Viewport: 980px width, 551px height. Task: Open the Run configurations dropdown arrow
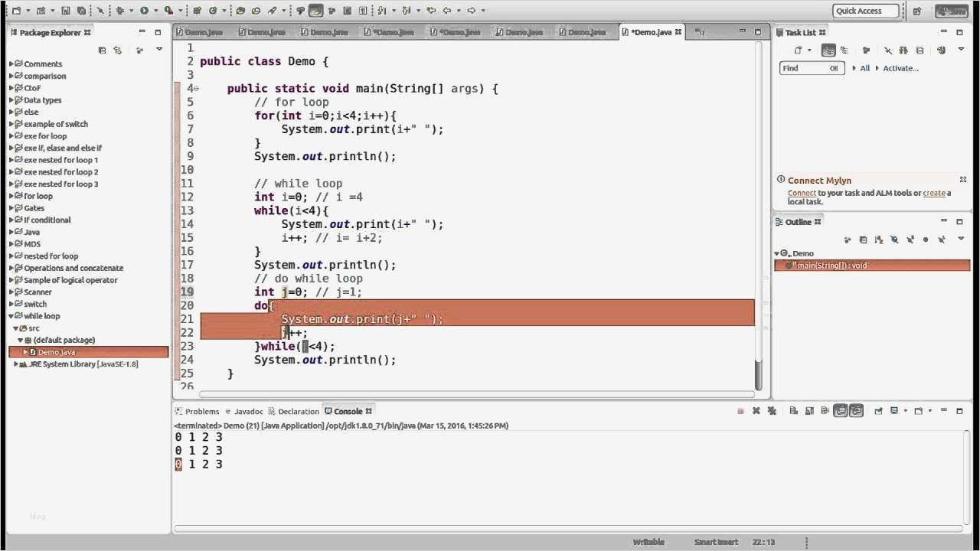[x=155, y=11]
